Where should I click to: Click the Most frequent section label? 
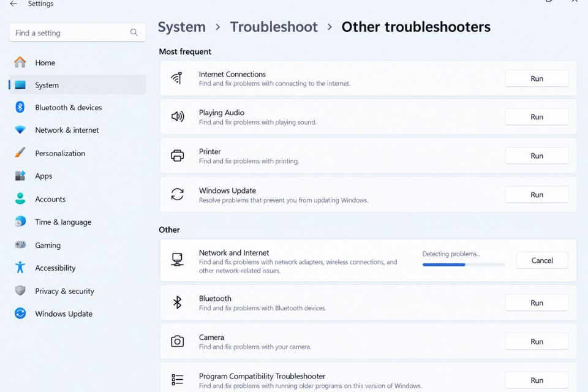tap(185, 51)
